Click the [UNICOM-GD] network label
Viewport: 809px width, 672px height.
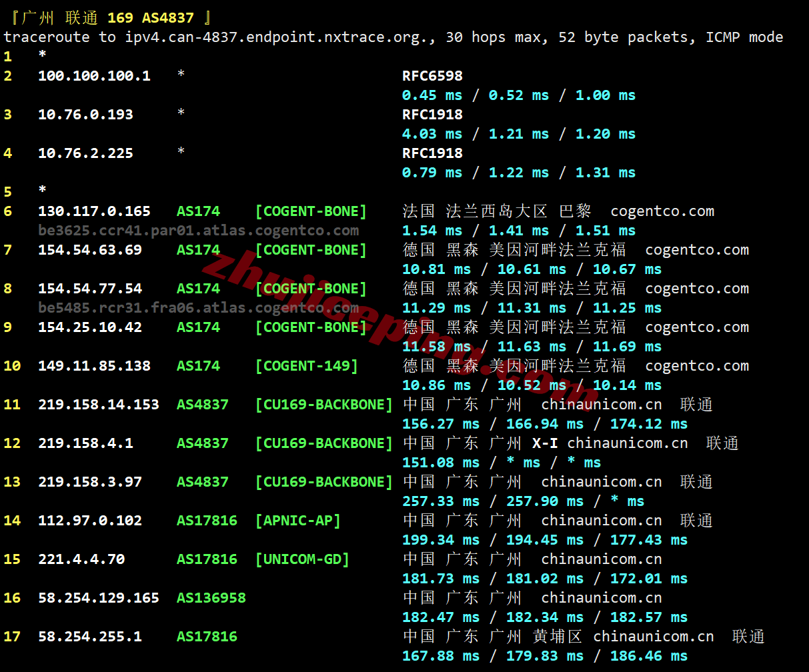pos(302,559)
